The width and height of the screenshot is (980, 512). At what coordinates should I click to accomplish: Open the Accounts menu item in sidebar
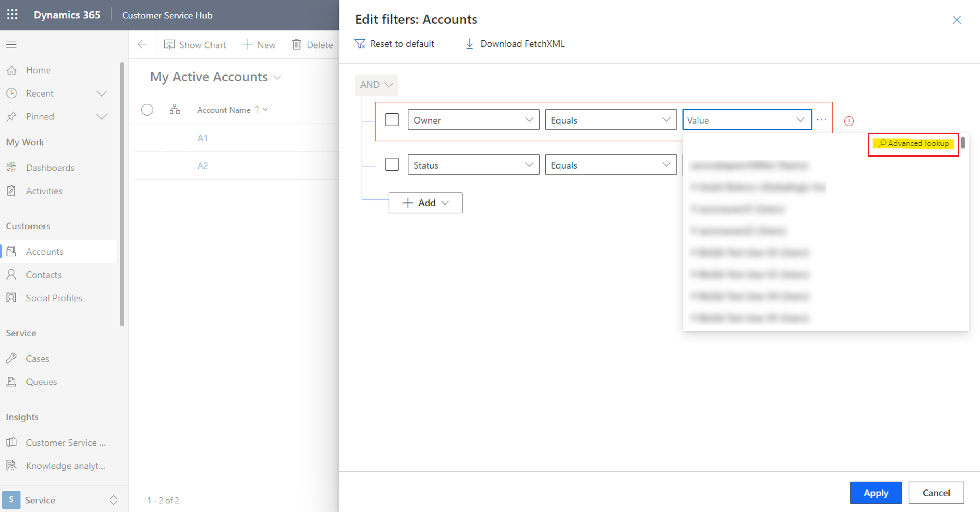pyautogui.click(x=44, y=252)
